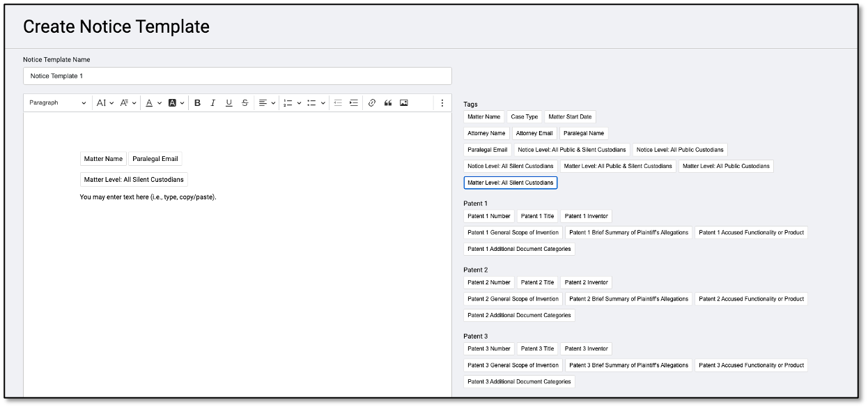The image size is (868, 407).
Task: Open the font size dropdown
Action: click(105, 102)
